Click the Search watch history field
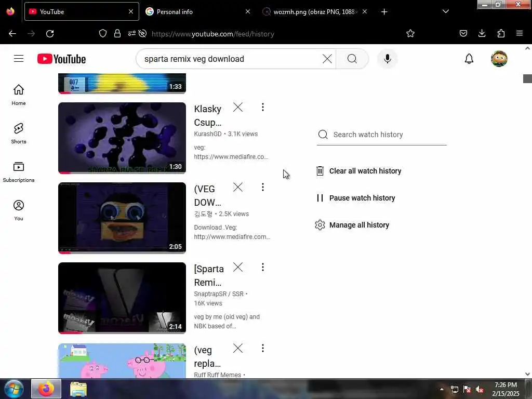The height and width of the screenshot is (399, 532). click(382, 135)
